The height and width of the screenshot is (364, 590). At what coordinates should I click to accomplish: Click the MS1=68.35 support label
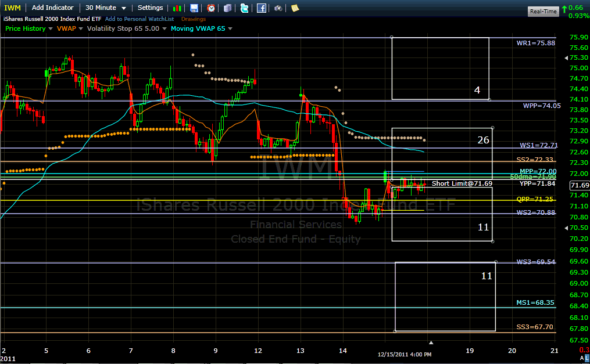click(x=535, y=302)
